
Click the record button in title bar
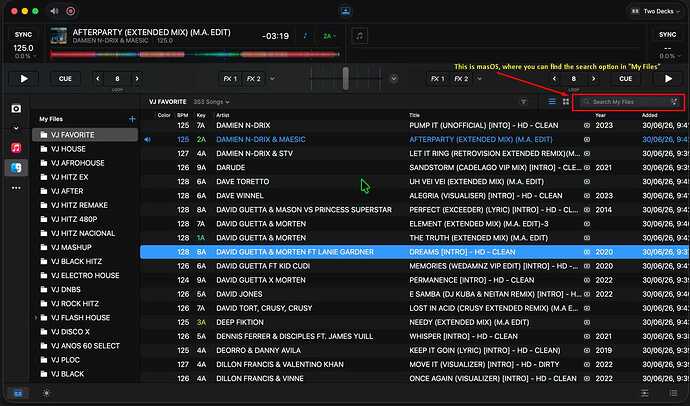pos(70,11)
